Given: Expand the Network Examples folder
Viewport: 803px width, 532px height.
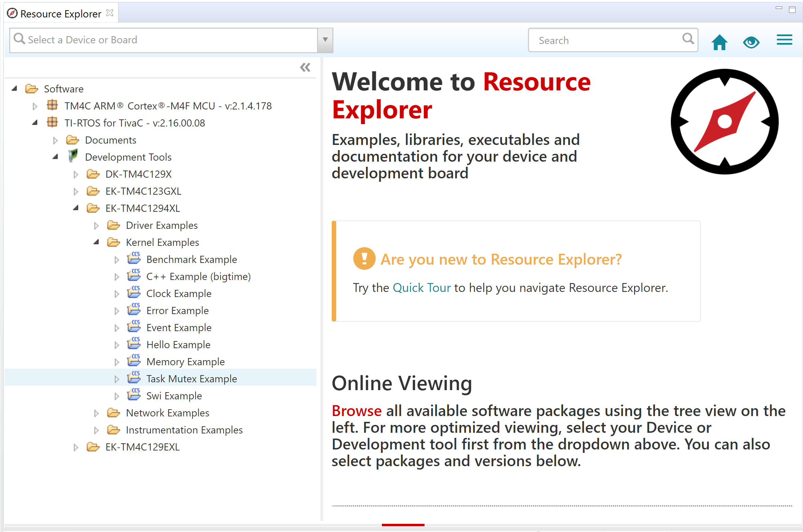Looking at the screenshot, I should coord(96,413).
